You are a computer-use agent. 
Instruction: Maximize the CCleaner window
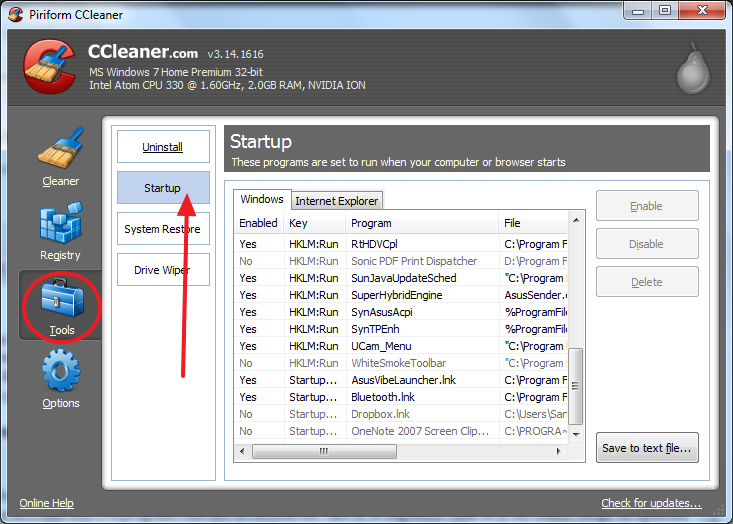pyautogui.click(x=665, y=10)
